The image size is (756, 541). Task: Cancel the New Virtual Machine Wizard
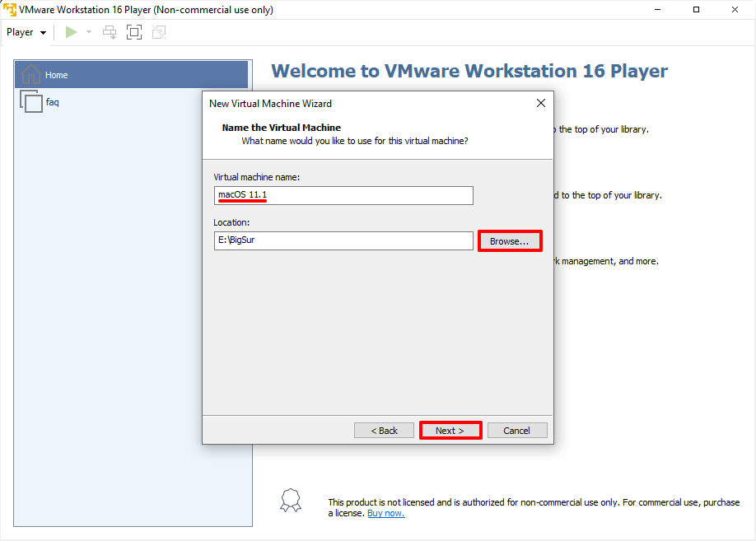(x=517, y=431)
